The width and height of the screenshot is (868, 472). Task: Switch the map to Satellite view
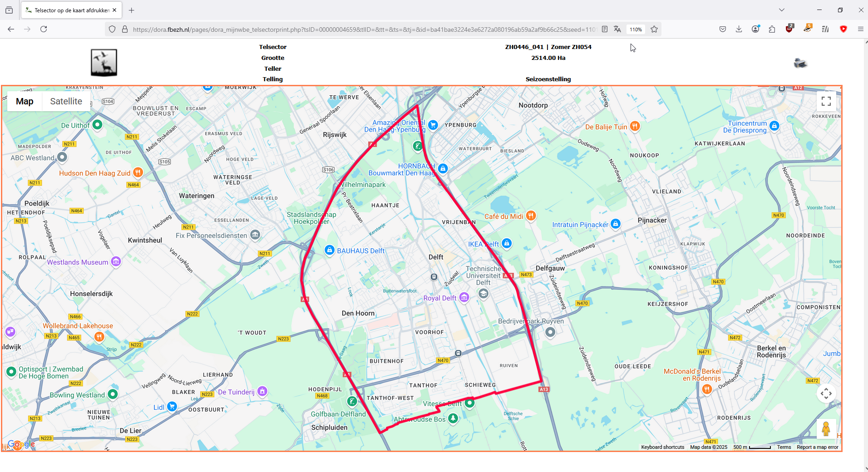tap(66, 101)
